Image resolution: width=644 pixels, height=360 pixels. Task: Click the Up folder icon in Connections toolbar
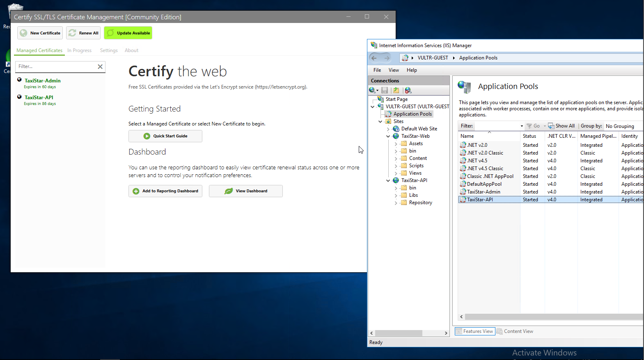tap(396, 90)
